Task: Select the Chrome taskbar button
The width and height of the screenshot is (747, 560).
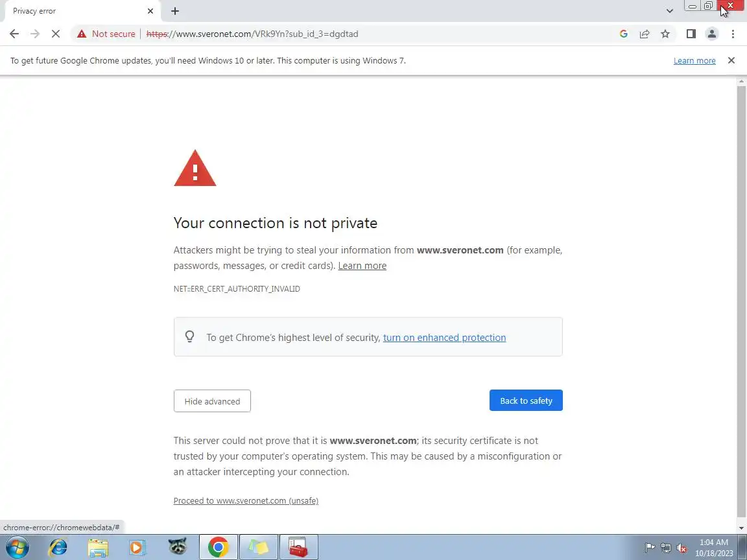Action: [218, 547]
